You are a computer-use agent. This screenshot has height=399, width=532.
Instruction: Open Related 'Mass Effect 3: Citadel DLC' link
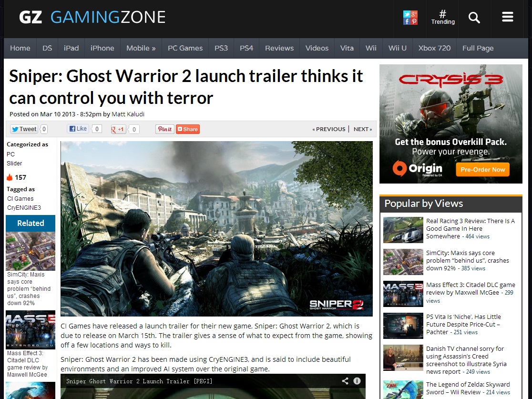click(27, 364)
